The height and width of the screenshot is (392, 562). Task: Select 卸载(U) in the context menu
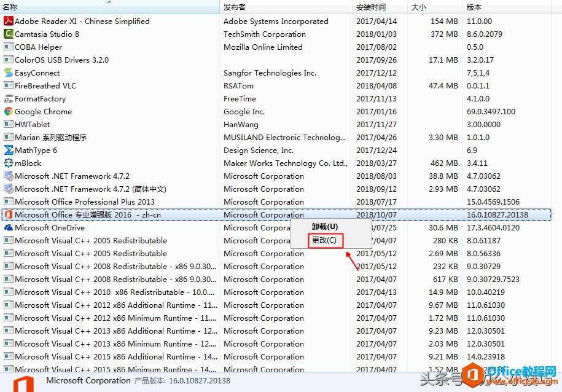[324, 227]
